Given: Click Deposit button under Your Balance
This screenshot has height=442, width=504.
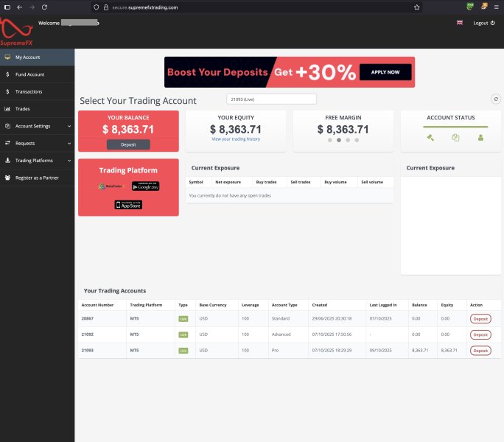Looking at the screenshot, I should (128, 145).
